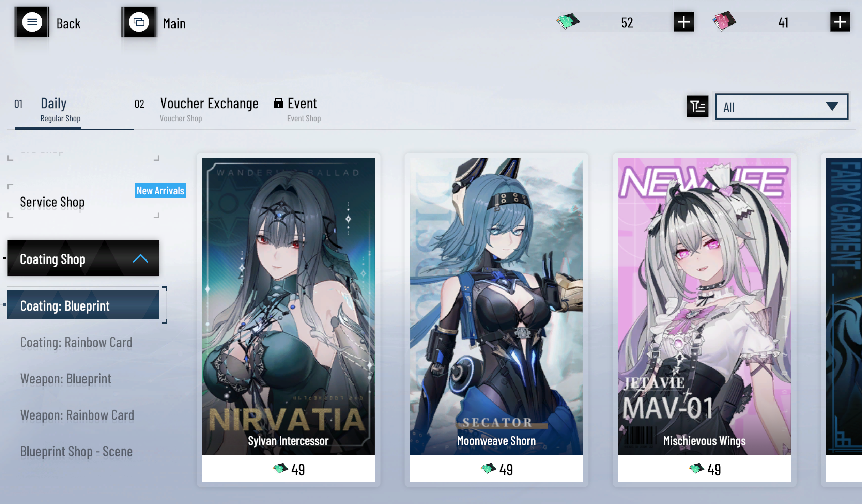Click the sort filter icon

point(697,106)
